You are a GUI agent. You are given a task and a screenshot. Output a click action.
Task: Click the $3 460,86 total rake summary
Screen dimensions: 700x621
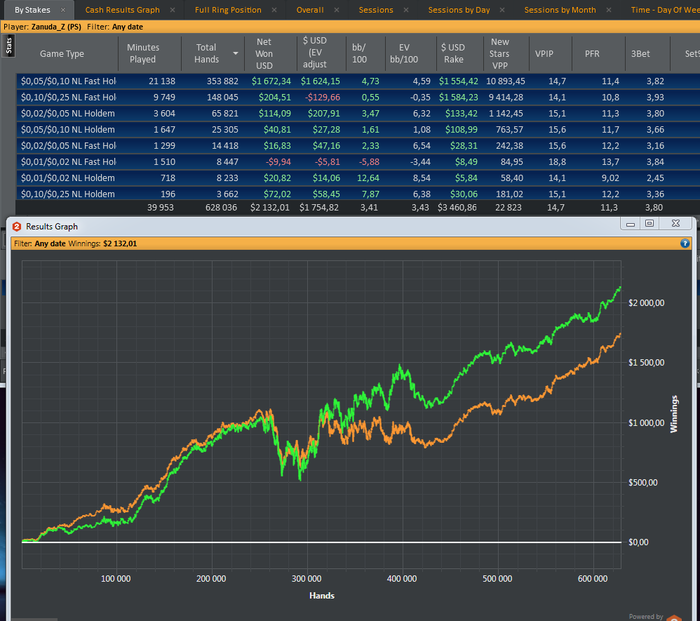point(457,208)
